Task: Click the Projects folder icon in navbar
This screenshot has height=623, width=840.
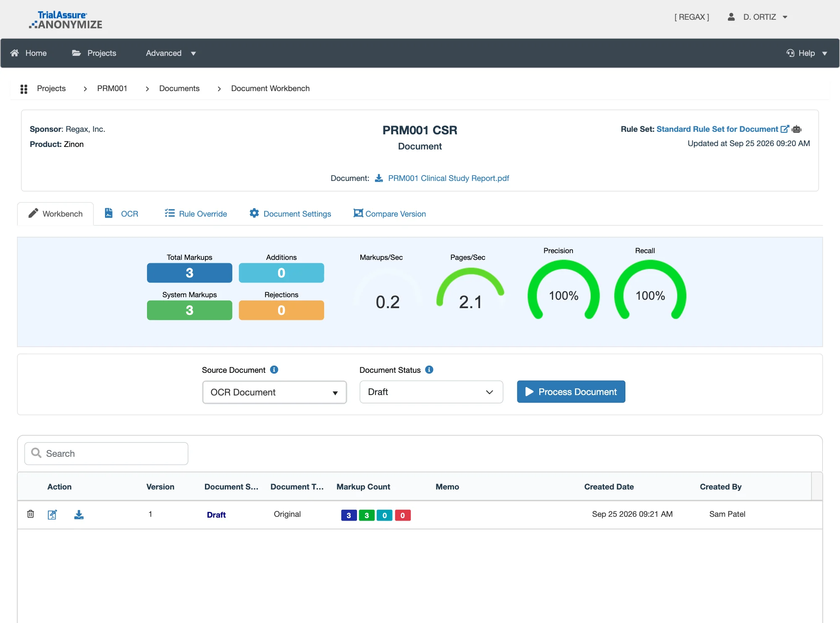Action: (76, 53)
